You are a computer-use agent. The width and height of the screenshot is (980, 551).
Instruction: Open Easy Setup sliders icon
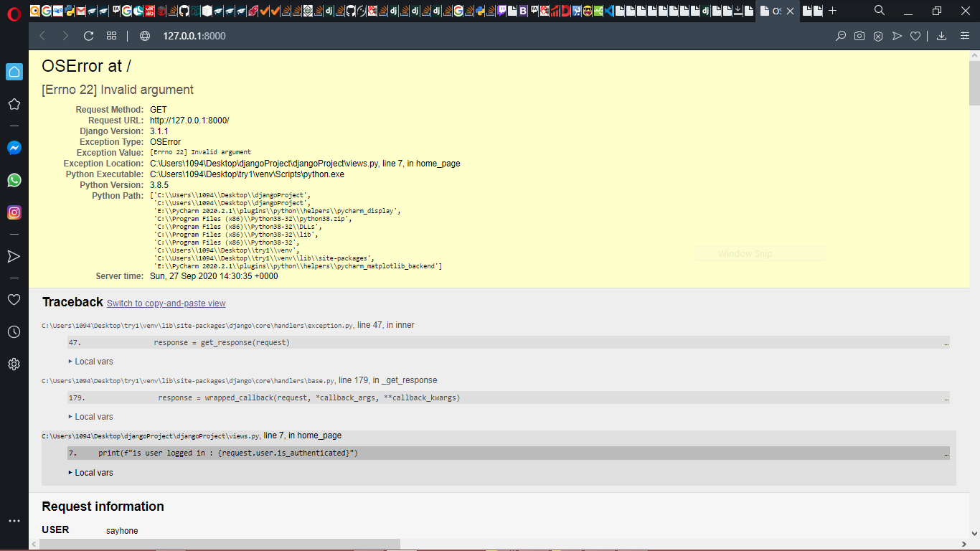pos(965,36)
